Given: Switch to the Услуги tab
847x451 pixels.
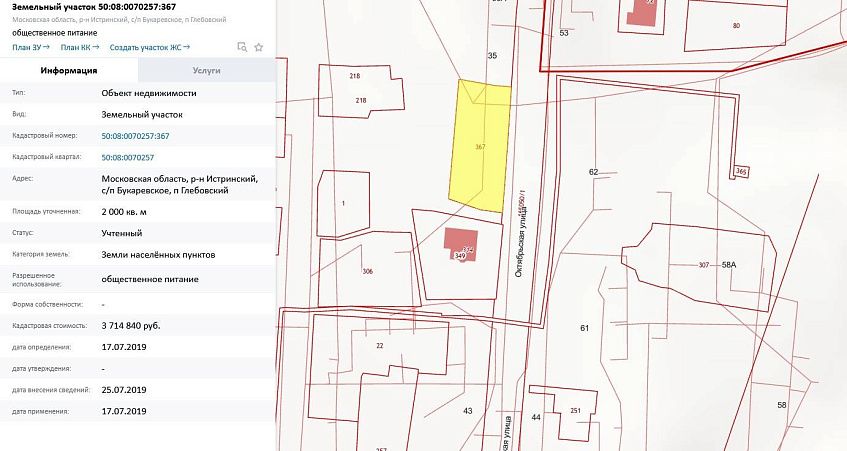Looking at the screenshot, I should tap(206, 71).
